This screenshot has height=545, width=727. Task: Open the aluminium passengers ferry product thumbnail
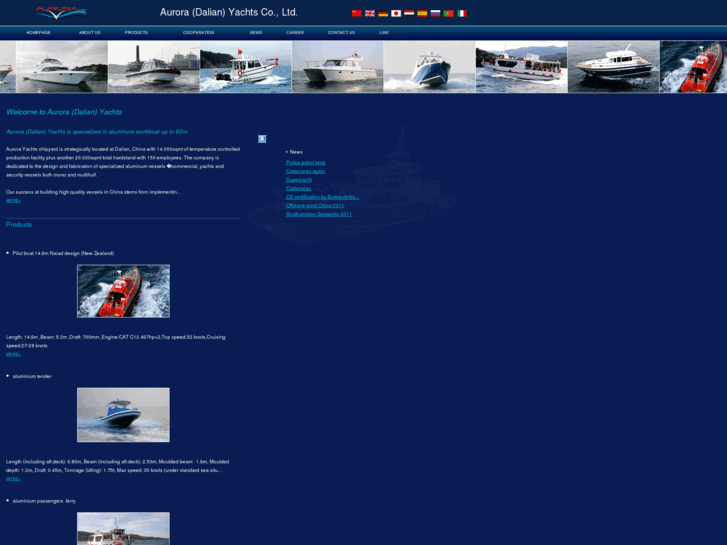click(x=123, y=528)
